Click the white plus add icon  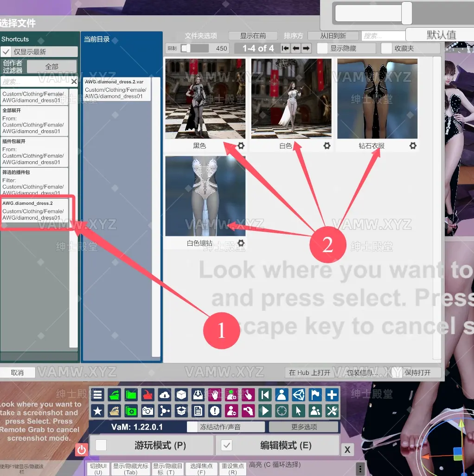point(332,395)
